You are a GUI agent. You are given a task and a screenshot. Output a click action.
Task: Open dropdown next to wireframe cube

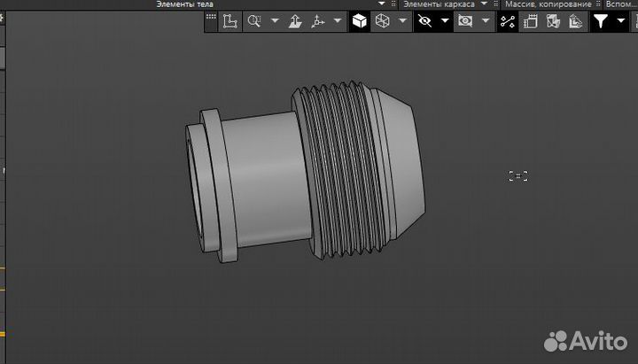click(x=403, y=21)
